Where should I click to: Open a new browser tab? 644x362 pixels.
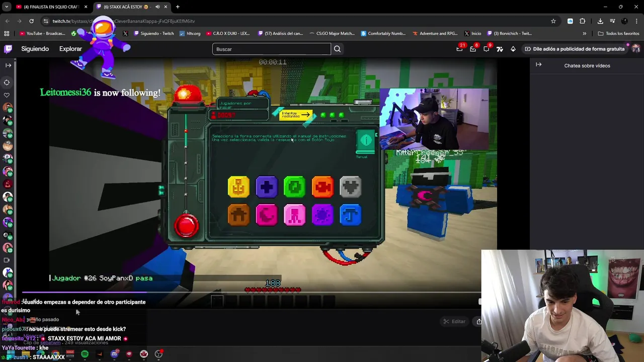tap(178, 7)
